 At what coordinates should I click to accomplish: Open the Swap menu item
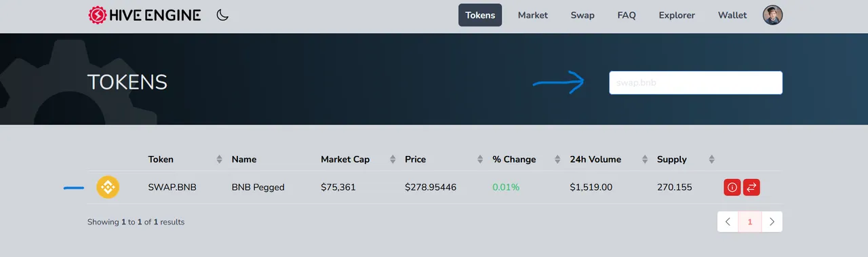[x=583, y=15]
